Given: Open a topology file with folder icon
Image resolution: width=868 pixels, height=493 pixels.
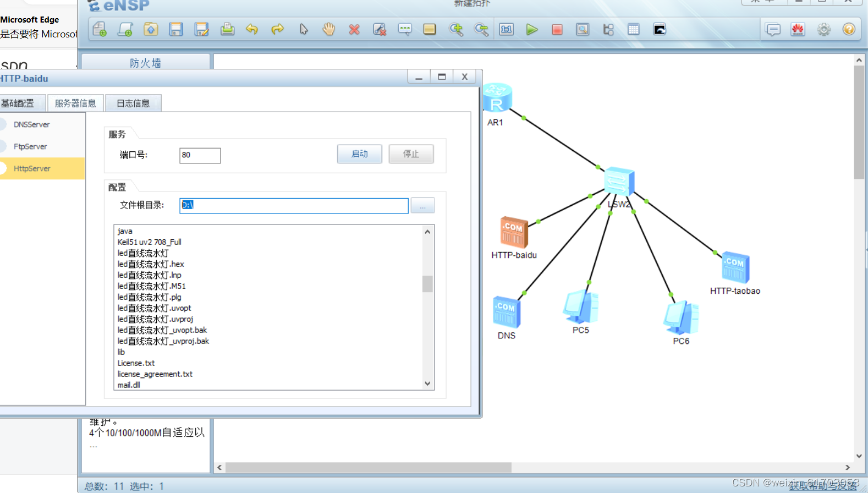Looking at the screenshot, I should pyautogui.click(x=151, y=29).
